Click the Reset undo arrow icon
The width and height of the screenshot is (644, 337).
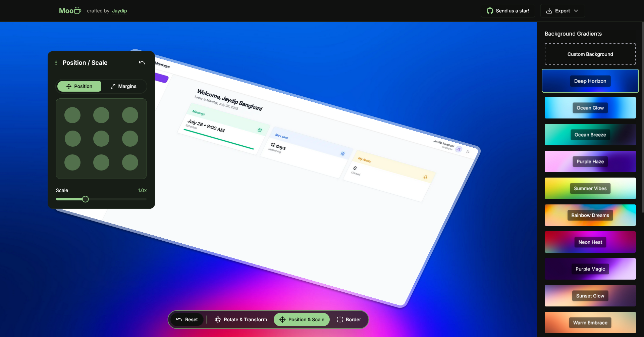(x=179, y=320)
